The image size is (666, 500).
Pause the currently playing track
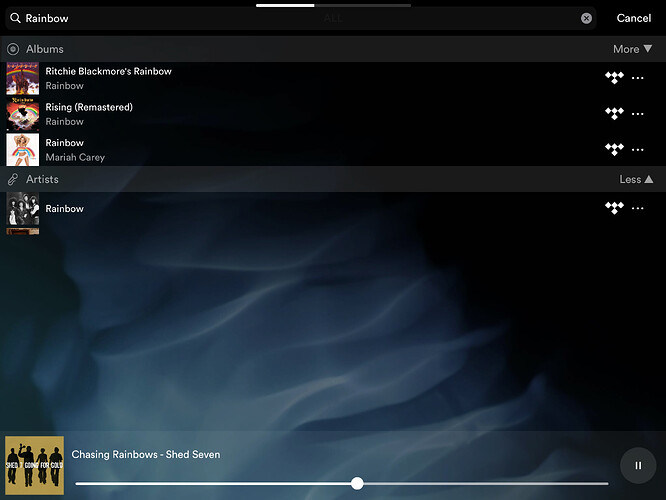[637, 465]
